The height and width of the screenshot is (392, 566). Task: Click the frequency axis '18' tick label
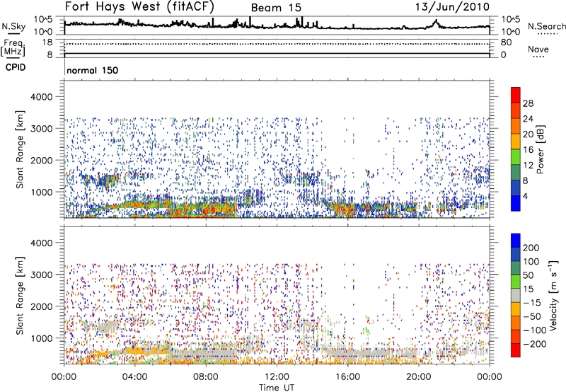pos(47,42)
